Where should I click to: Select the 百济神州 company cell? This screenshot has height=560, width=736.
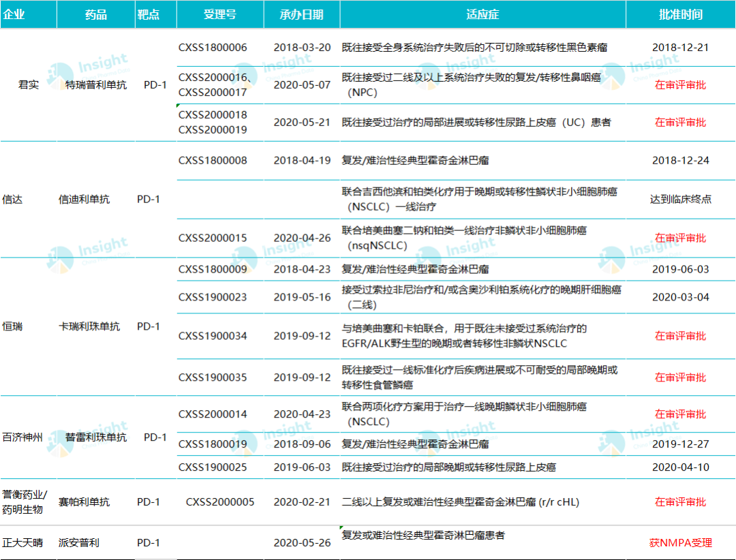(22, 437)
